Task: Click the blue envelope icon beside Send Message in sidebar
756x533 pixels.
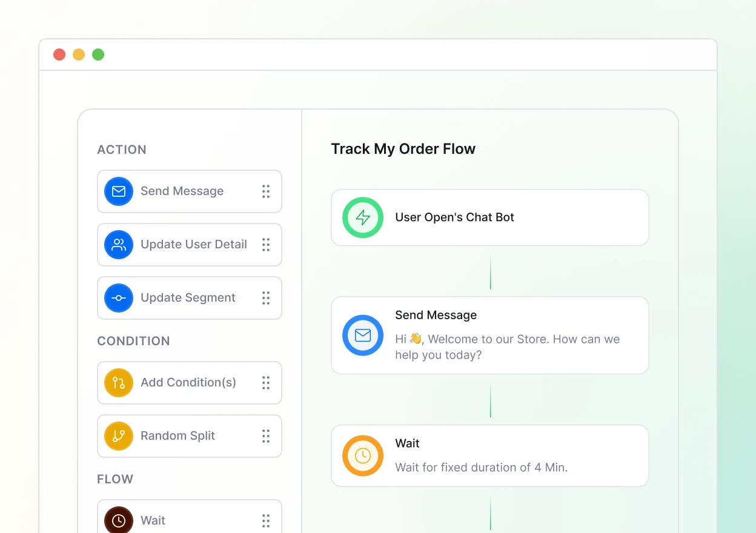Action: point(119,191)
